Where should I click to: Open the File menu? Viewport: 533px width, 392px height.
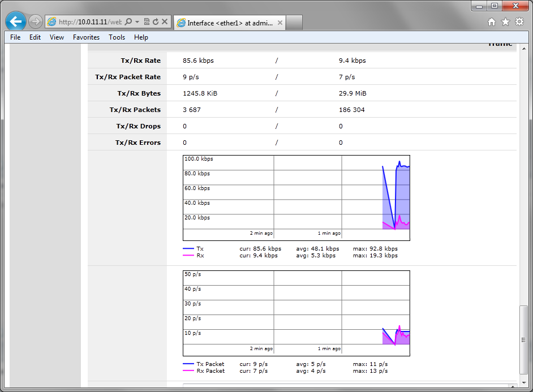click(x=15, y=37)
